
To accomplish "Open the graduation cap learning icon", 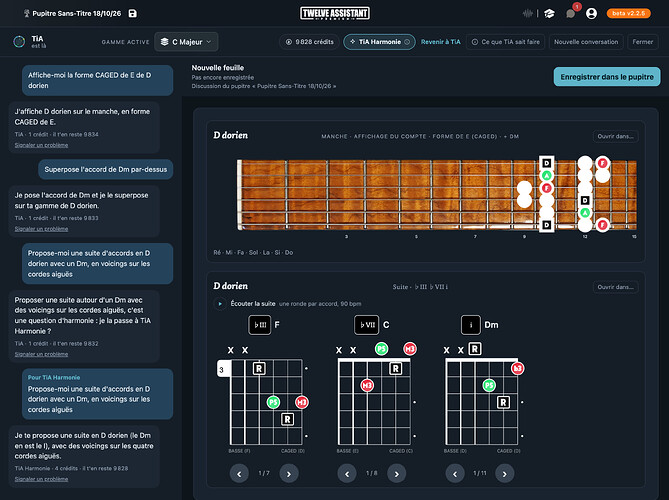I will [x=549, y=14].
